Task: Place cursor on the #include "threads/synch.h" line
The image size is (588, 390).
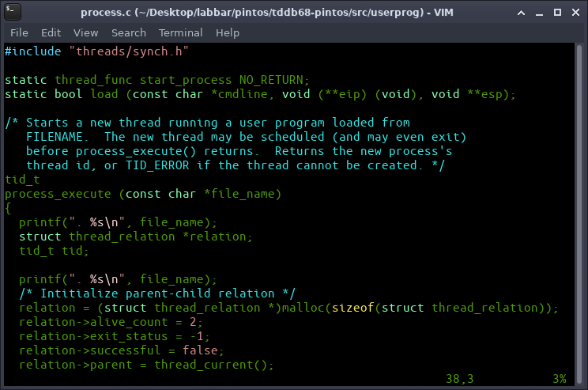Action: point(96,51)
